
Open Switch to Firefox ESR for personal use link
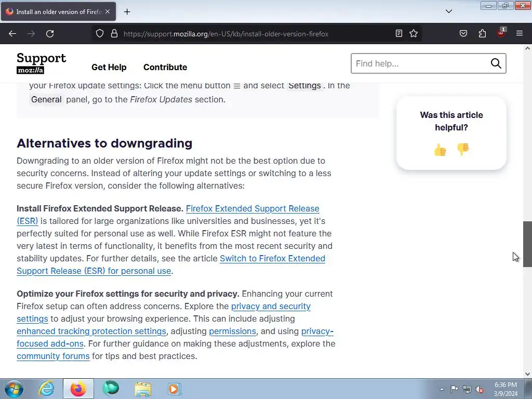click(x=272, y=259)
